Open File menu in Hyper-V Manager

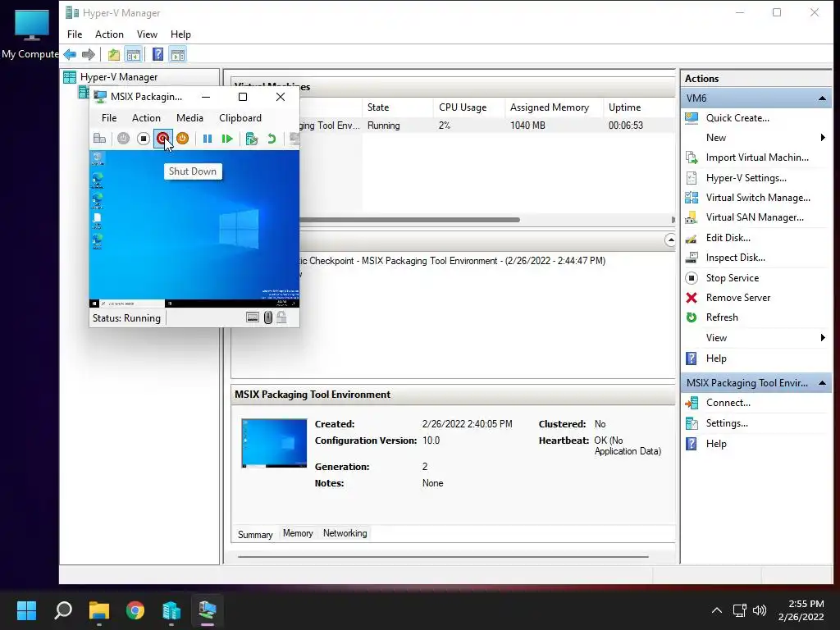point(75,34)
